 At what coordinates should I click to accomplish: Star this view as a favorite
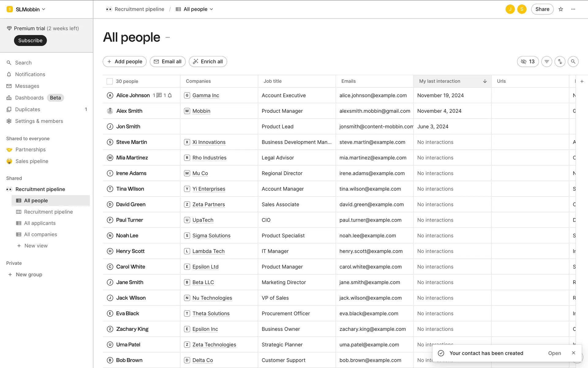coord(561,9)
